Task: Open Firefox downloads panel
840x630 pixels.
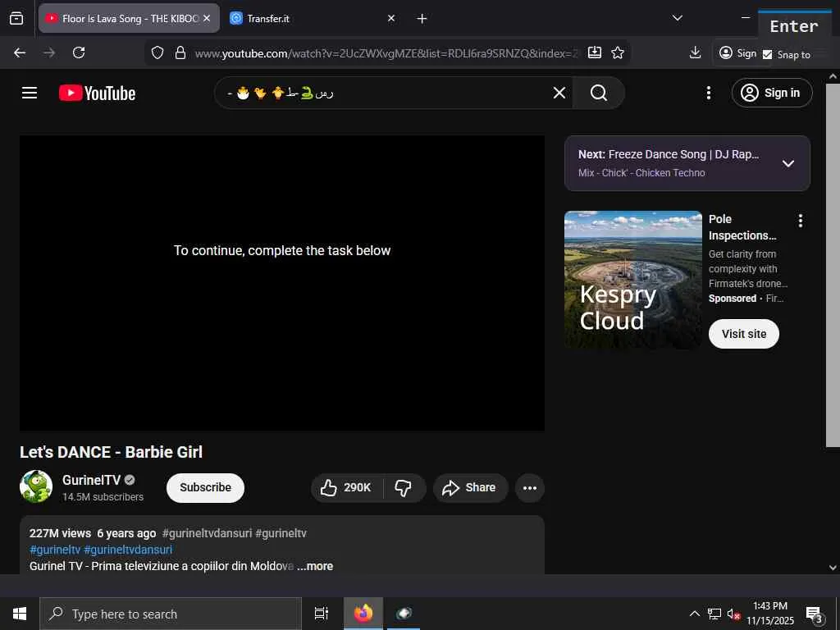Action: pyautogui.click(x=695, y=52)
